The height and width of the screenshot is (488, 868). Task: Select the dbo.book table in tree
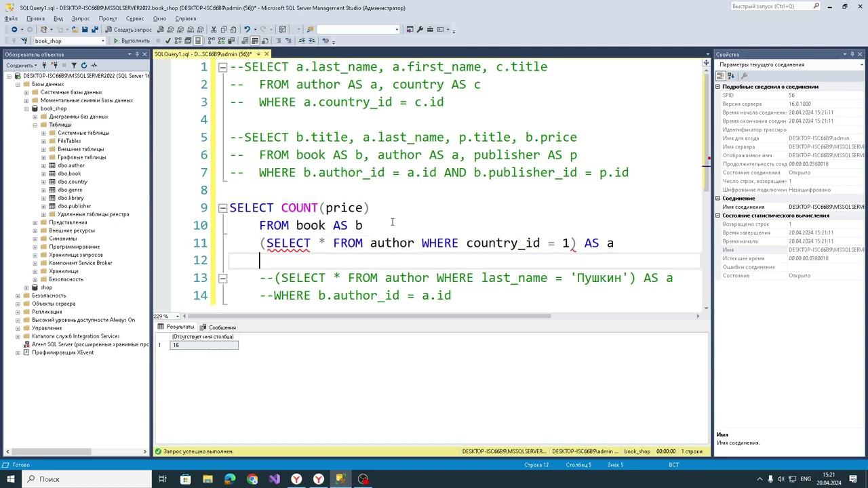[69, 174]
